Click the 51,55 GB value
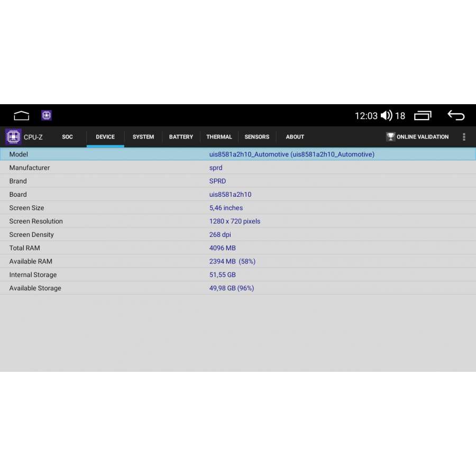Screen dimensions: 476x476 [x=223, y=274]
